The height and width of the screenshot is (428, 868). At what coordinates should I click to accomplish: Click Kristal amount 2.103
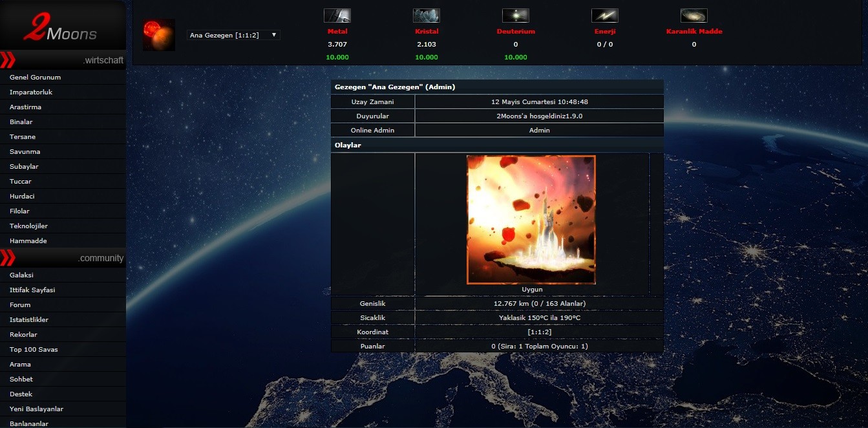pos(427,45)
